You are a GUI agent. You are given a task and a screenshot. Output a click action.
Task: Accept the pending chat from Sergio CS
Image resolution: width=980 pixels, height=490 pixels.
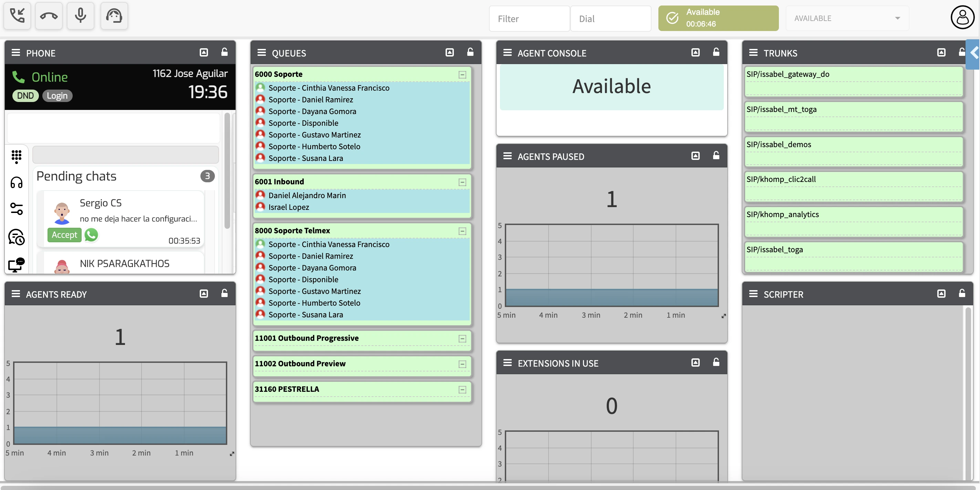(64, 235)
